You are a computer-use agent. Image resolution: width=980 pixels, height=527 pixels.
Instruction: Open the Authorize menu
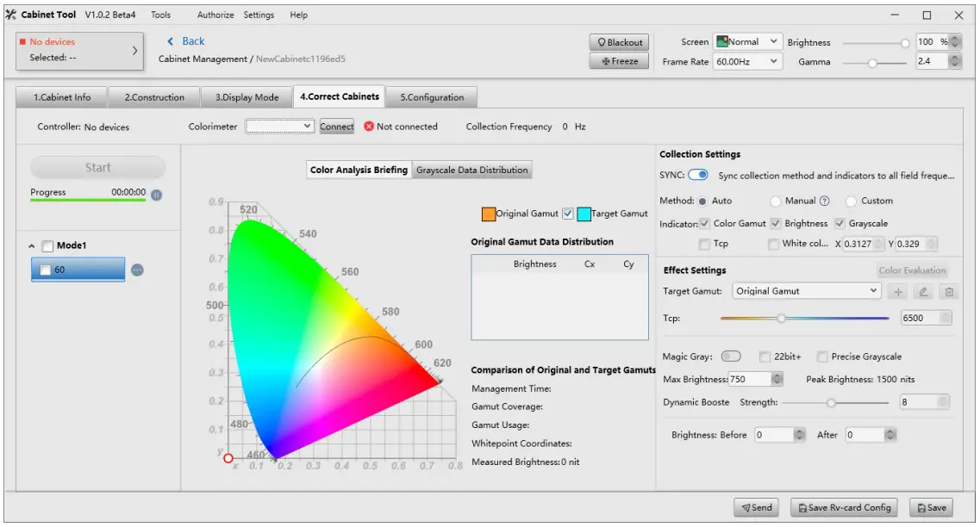pyautogui.click(x=215, y=15)
